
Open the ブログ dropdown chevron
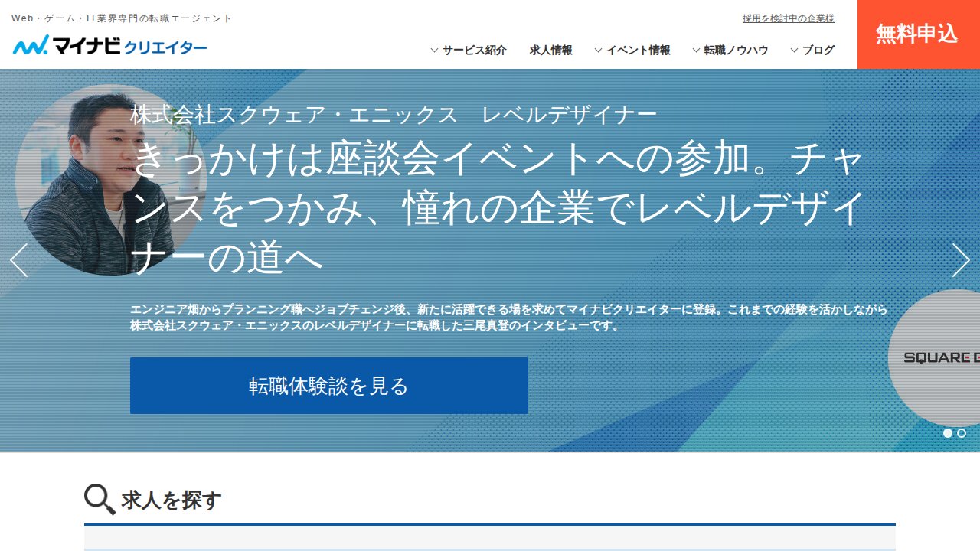tap(793, 50)
